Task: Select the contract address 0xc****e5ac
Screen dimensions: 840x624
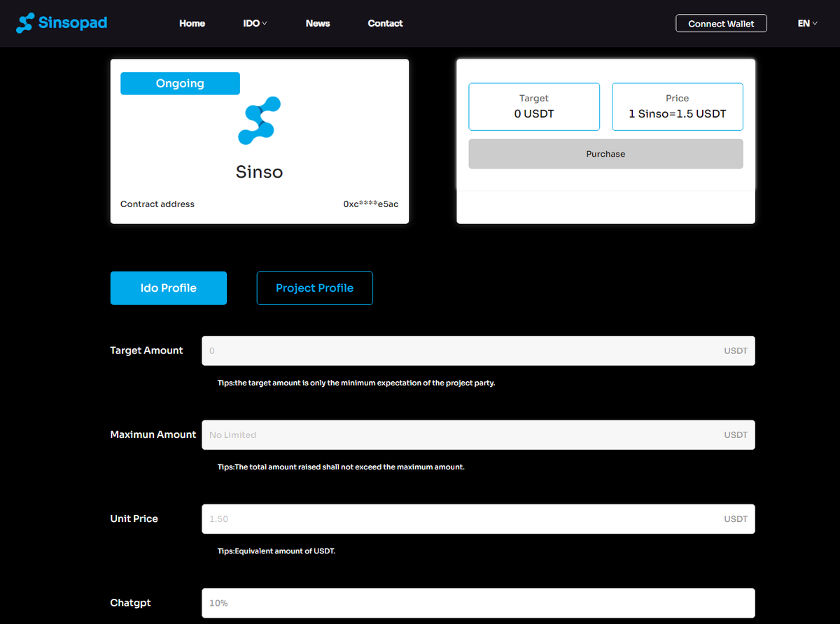Action: (371, 204)
